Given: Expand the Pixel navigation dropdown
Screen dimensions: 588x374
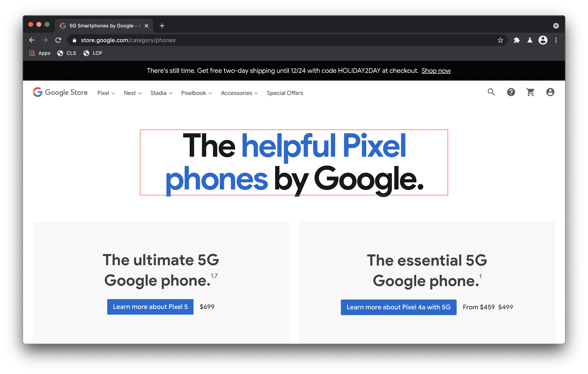Looking at the screenshot, I should pos(105,92).
